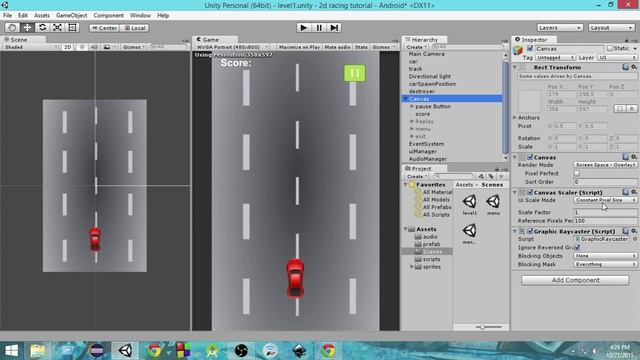The width and height of the screenshot is (640, 360).
Task: Select the Scale tool
Action: (57, 28)
